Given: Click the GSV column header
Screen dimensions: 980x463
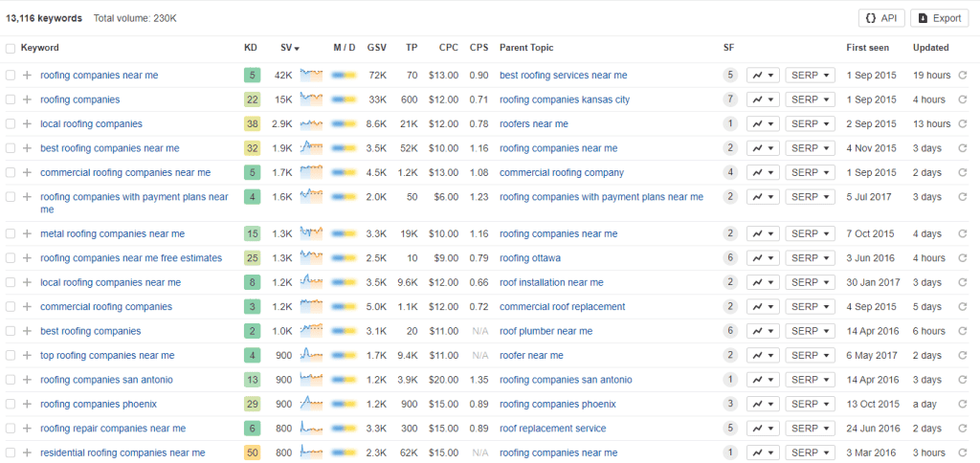Looking at the screenshot, I should point(377,48).
